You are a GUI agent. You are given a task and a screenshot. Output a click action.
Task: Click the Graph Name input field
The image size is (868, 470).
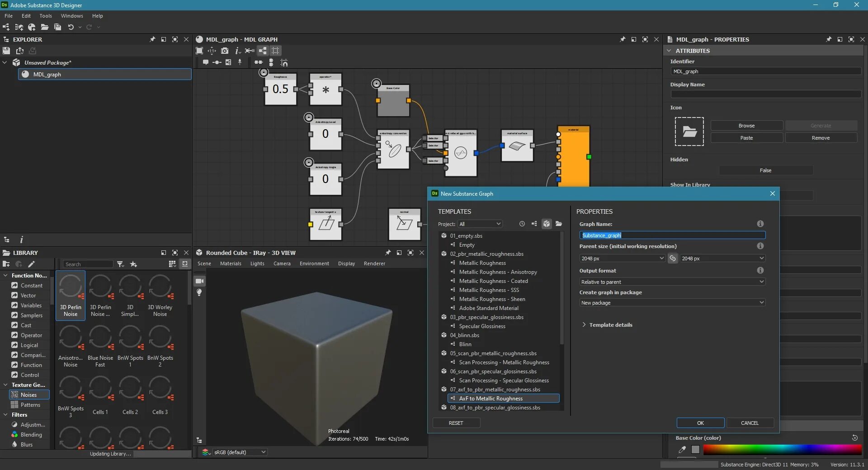click(x=672, y=235)
